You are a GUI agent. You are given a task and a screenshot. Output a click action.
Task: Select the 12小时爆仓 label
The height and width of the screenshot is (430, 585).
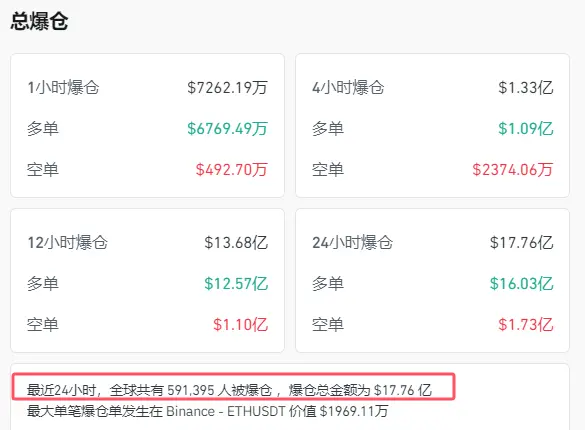click(68, 242)
